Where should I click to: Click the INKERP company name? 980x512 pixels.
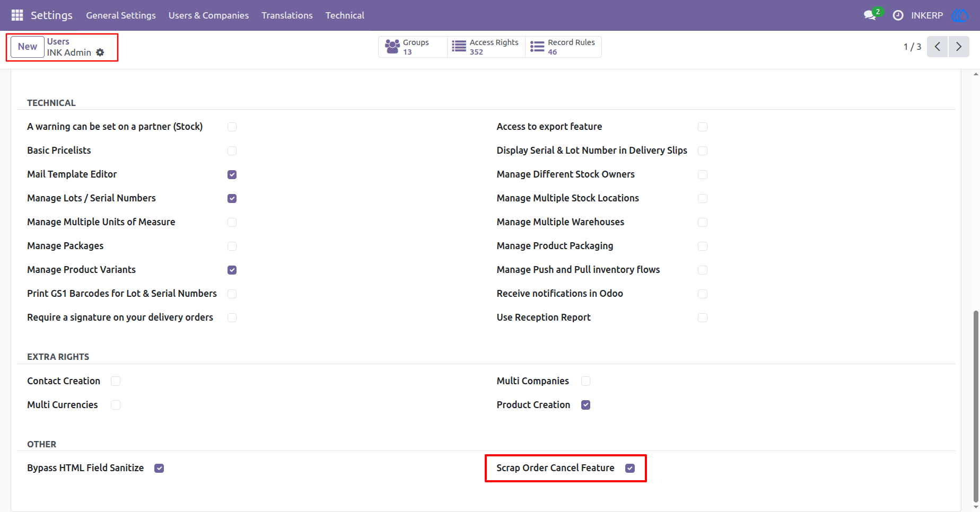pyautogui.click(x=927, y=15)
